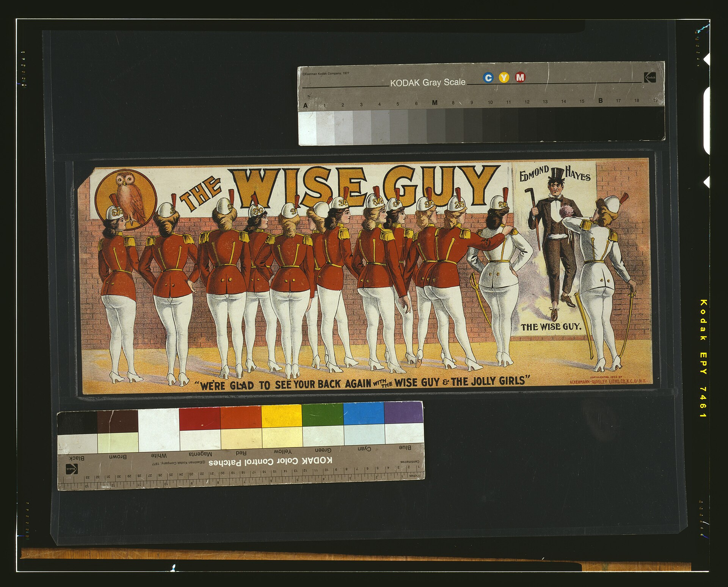Click the yellow Y circle on the gray scale

point(504,78)
